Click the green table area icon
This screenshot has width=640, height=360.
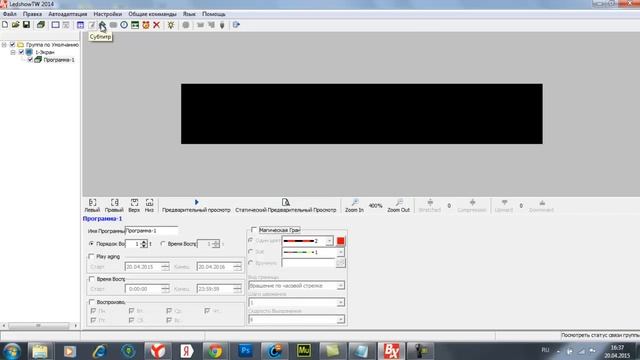coord(135,25)
